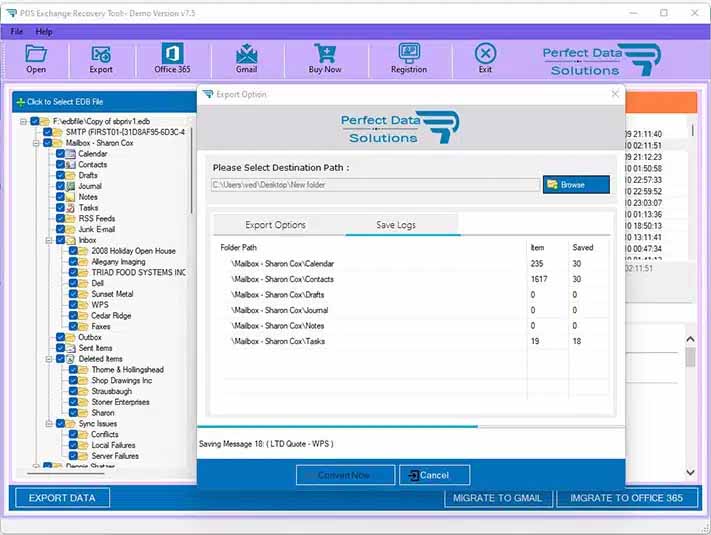This screenshot has height=535, width=711.
Task: Click the Calendar folder icon in tree
Action: point(70,154)
